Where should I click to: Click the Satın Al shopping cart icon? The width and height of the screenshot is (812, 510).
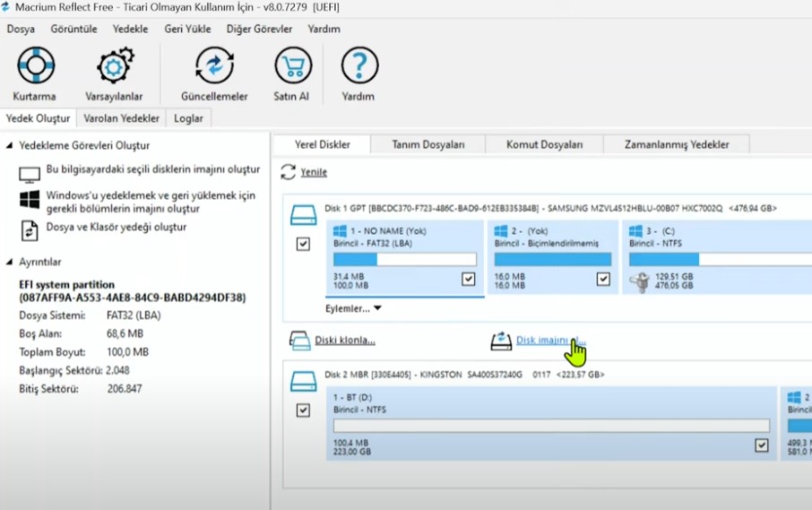tap(292, 65)
